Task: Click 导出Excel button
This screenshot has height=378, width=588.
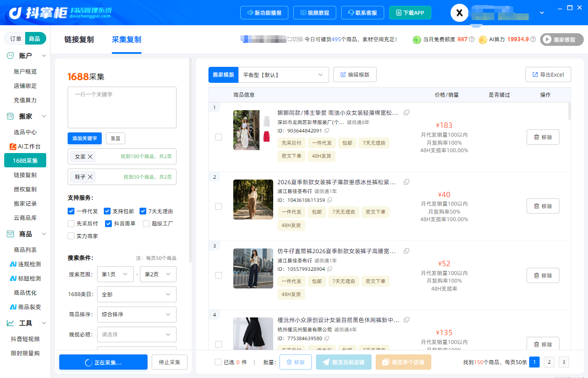Action: [548, 74]
